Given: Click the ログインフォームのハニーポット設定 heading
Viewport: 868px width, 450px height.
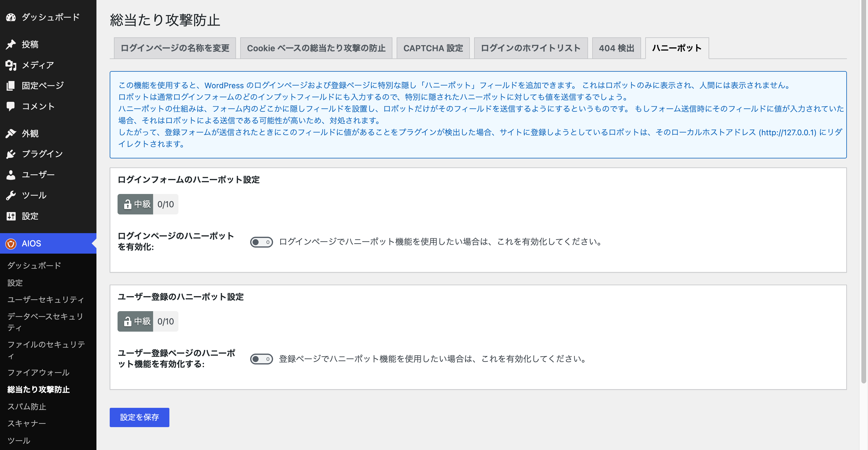Looking at the screenshot, I should 189,180.
